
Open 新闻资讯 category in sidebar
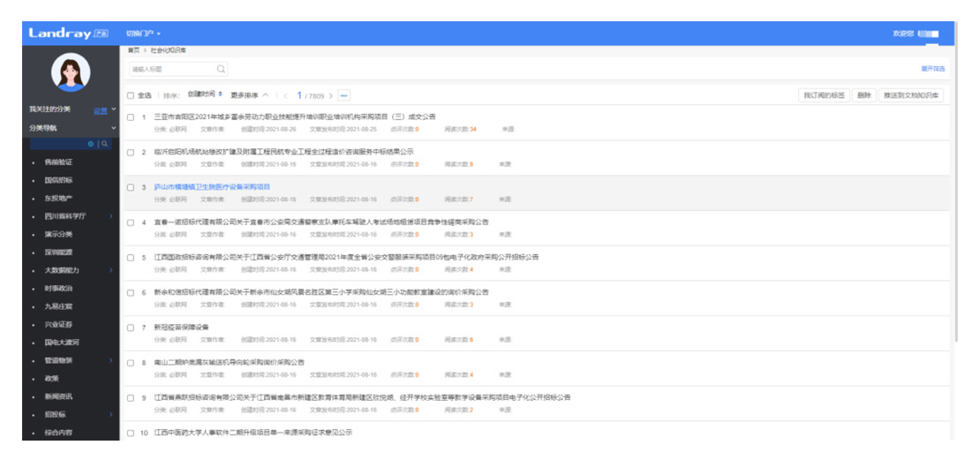point(58,396)
